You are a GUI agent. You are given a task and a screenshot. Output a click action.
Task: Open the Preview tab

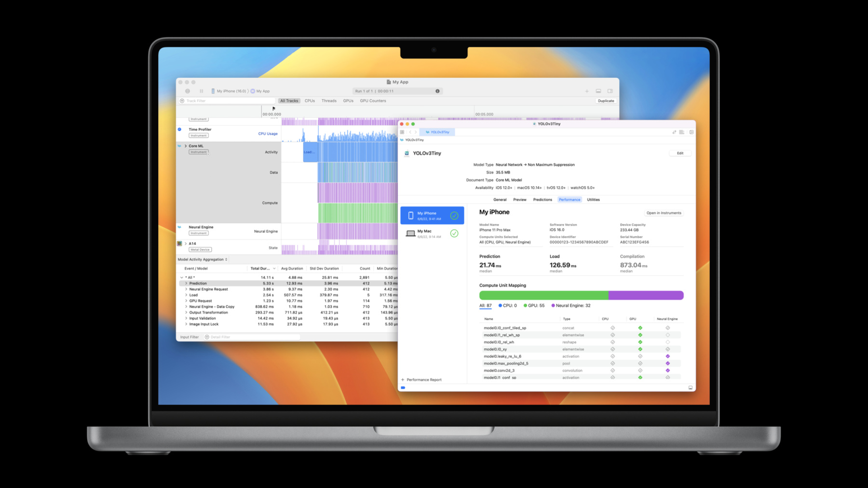point(520,200)
